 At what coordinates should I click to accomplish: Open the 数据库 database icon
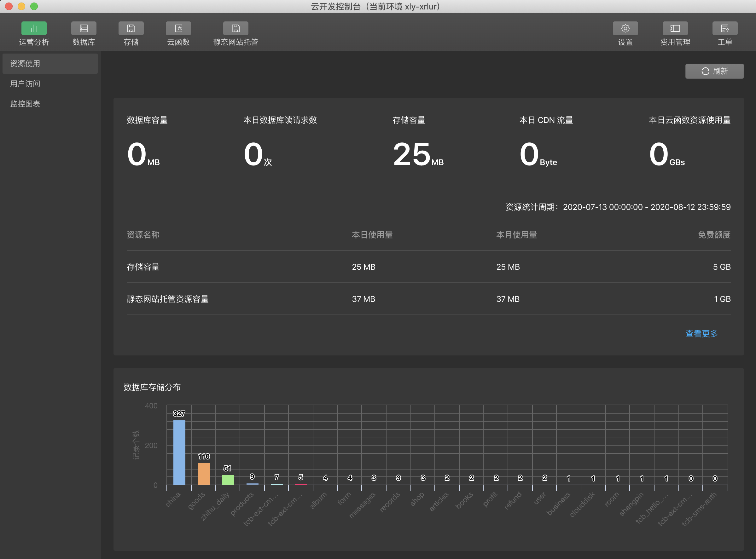pos(84,28)
